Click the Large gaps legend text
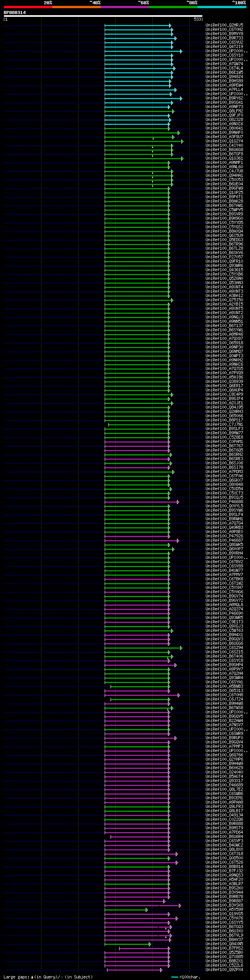Viewport: 250px width, 980px height. click(48, 977)
